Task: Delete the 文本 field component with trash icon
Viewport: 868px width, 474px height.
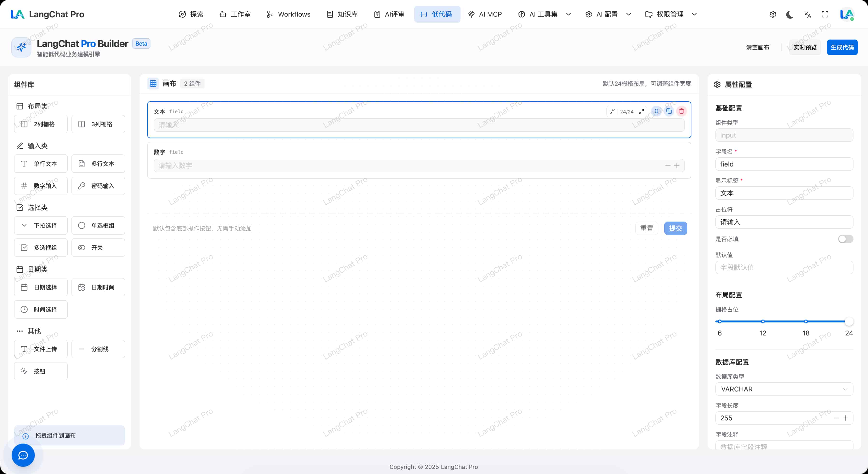Action: tap(681, 111)
